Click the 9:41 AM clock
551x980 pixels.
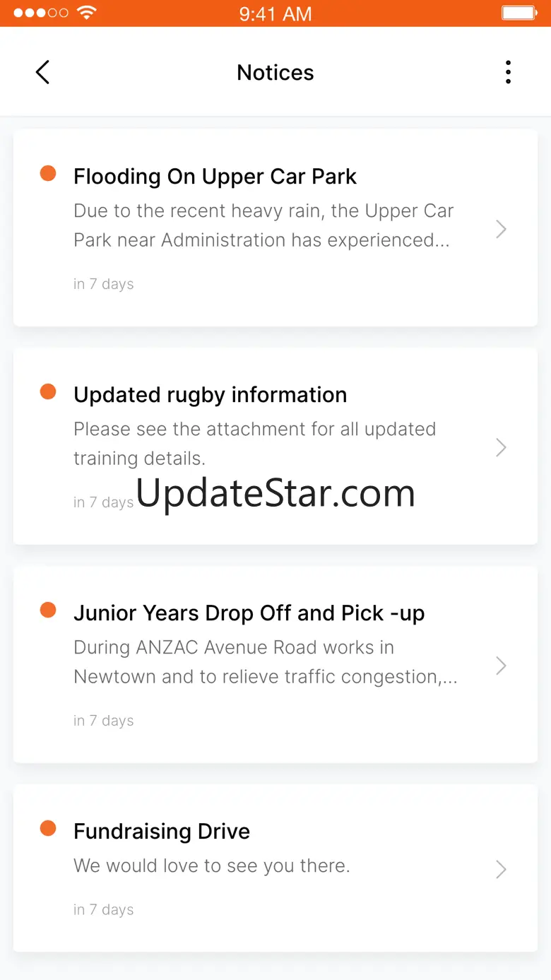pyautogui.click(x=275, y=14)
